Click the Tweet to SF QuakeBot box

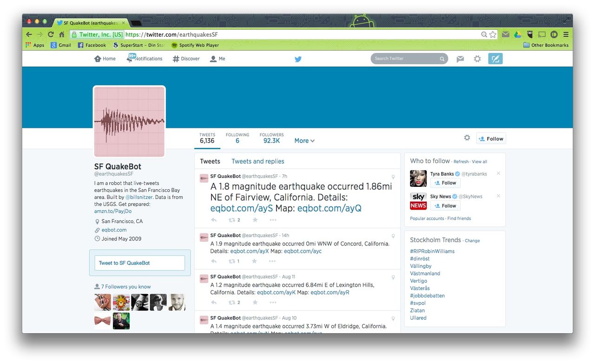(139, 263)
